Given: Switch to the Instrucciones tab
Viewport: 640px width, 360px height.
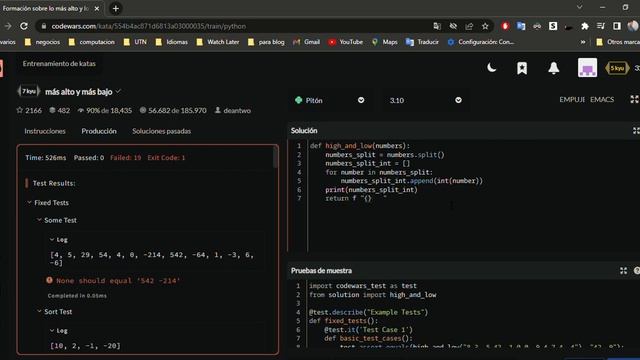Looking at the screenshot, I should coord(45,131).
